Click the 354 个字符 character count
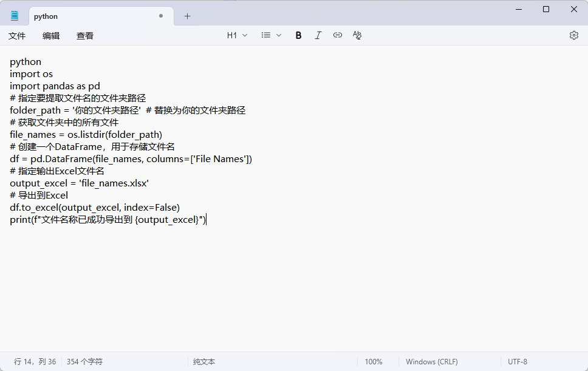Viewport: 588px width, 371px height. tap(85, 362)
